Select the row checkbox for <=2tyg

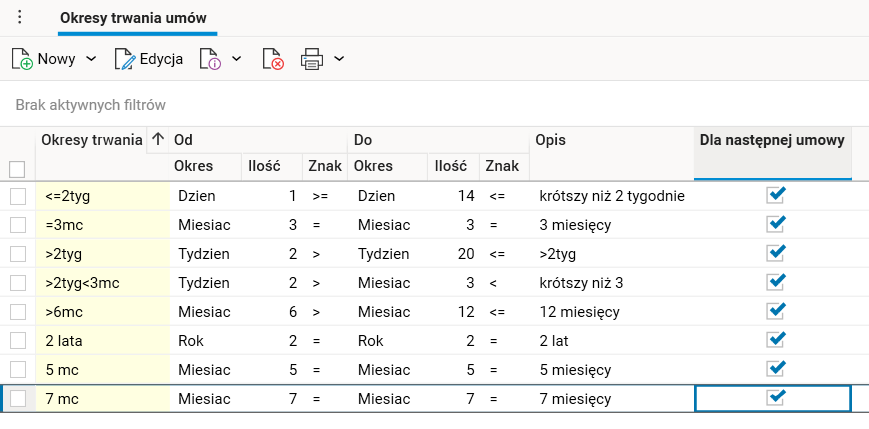coord(17,196)
